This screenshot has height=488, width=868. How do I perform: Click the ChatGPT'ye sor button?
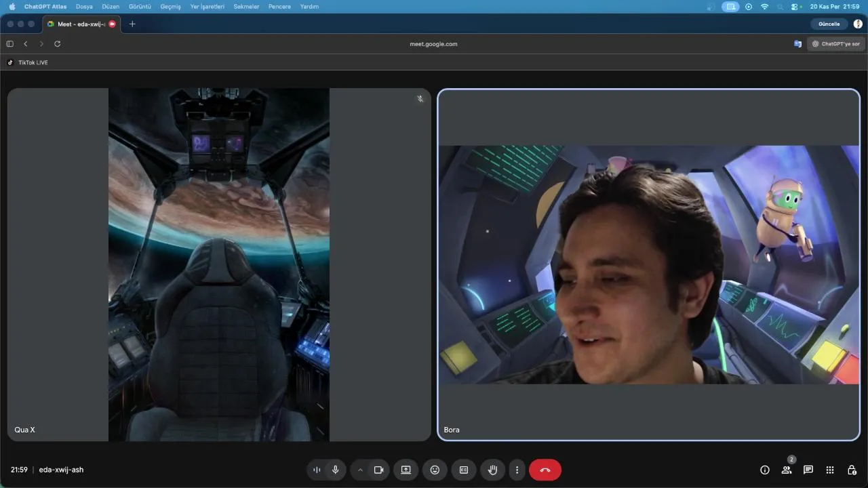click(x=836, y=44)
